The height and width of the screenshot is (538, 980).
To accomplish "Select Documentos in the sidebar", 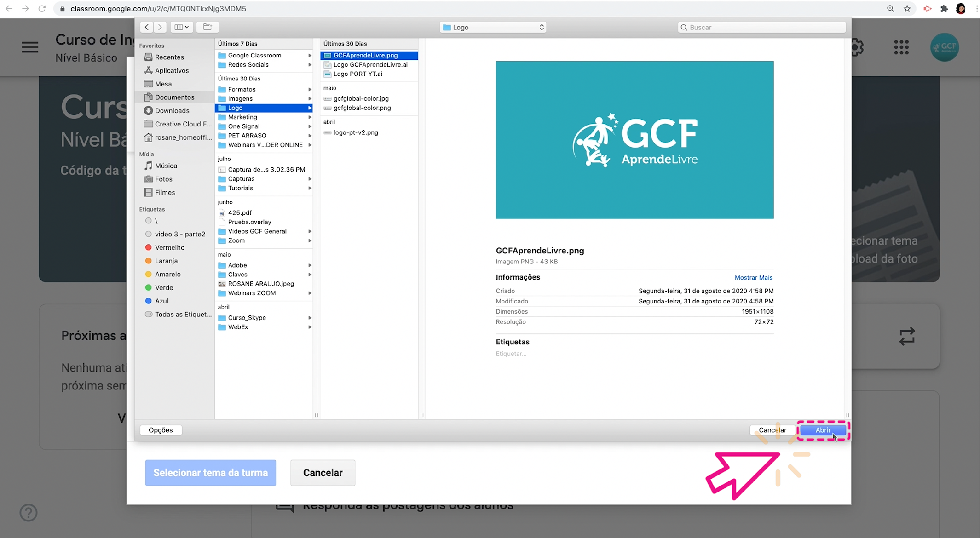I will [x=174, y=97].
